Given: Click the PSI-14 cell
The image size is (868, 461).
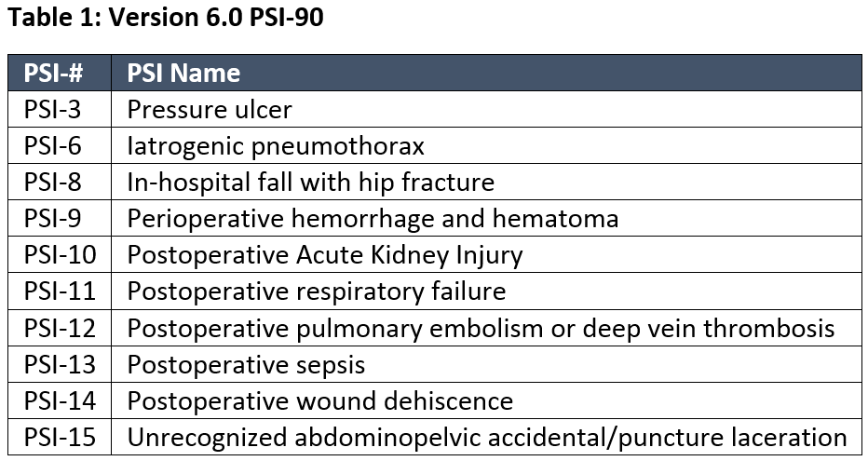Looking at the screenshot, I should 60,400.
